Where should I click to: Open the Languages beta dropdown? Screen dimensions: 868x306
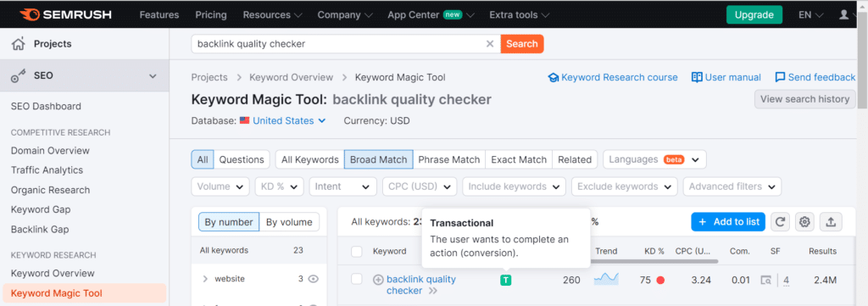[x=654, y=159]
